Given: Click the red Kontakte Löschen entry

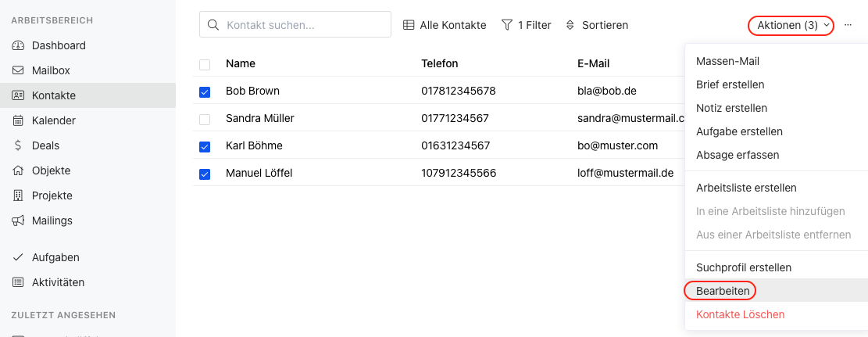Looking at the screenshot, I should [740, 314].
